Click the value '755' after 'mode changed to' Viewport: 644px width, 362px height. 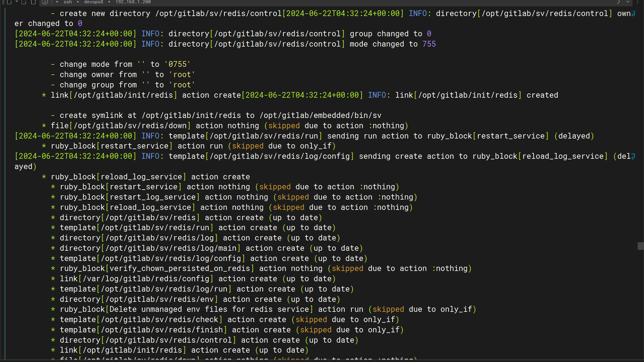[429, 44]
